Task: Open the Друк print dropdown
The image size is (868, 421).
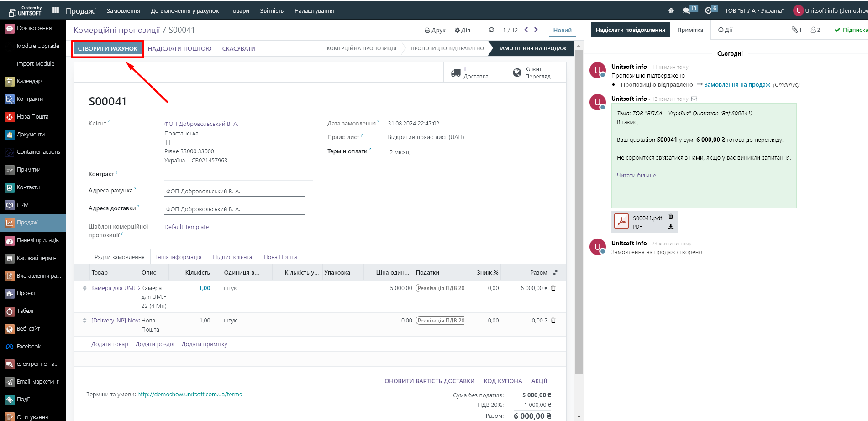Action: click(x=435, y=31)
